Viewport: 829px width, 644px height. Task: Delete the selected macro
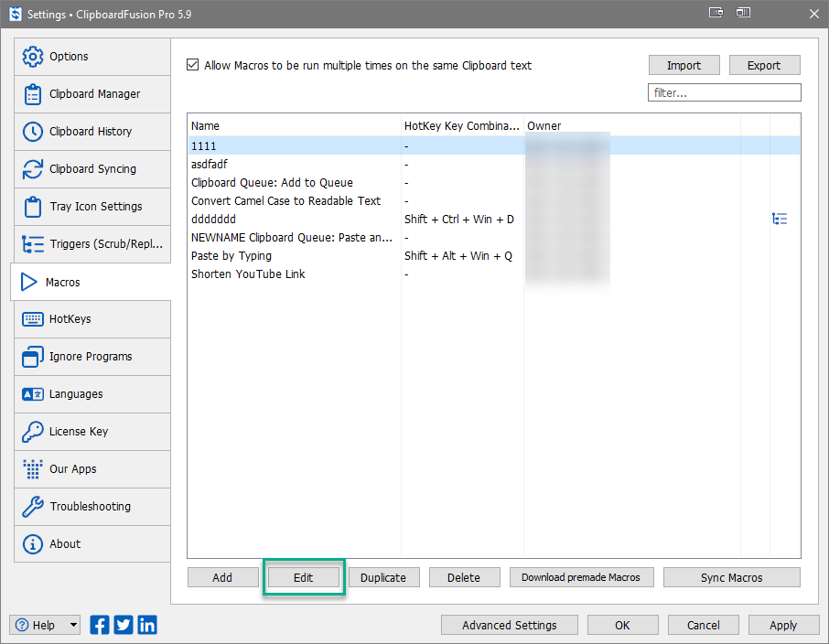click(x=464, y=577)
